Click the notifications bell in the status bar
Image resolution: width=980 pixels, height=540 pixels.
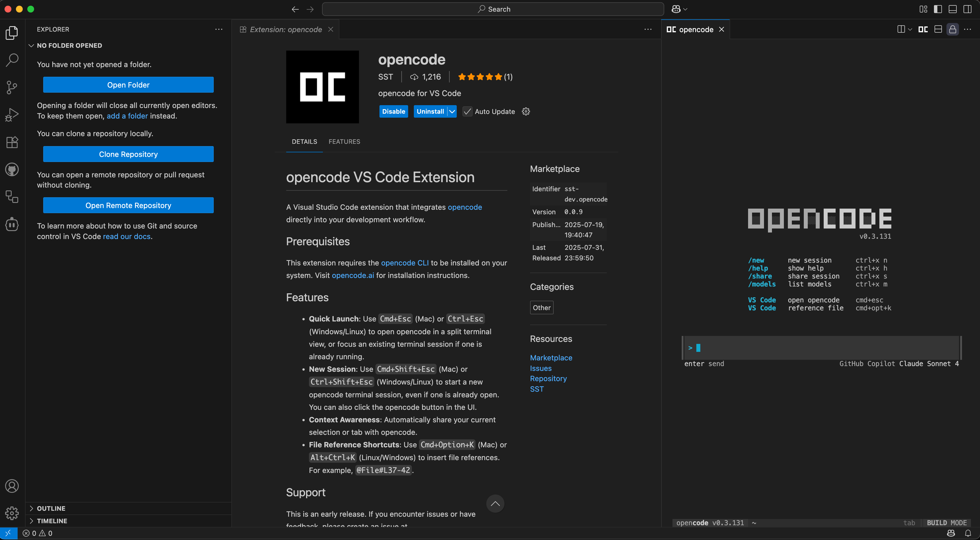[x=968, y=533]
